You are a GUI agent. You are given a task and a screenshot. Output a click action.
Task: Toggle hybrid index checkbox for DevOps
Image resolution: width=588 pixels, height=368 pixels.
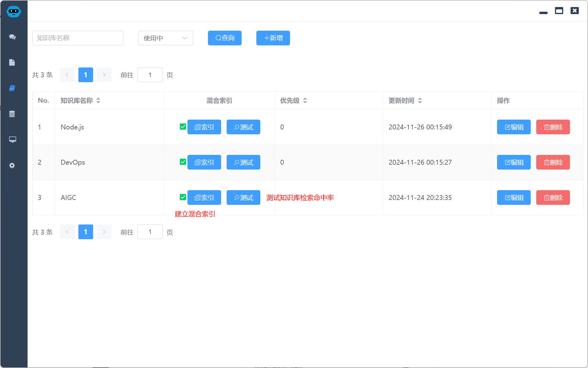[183, 162]
